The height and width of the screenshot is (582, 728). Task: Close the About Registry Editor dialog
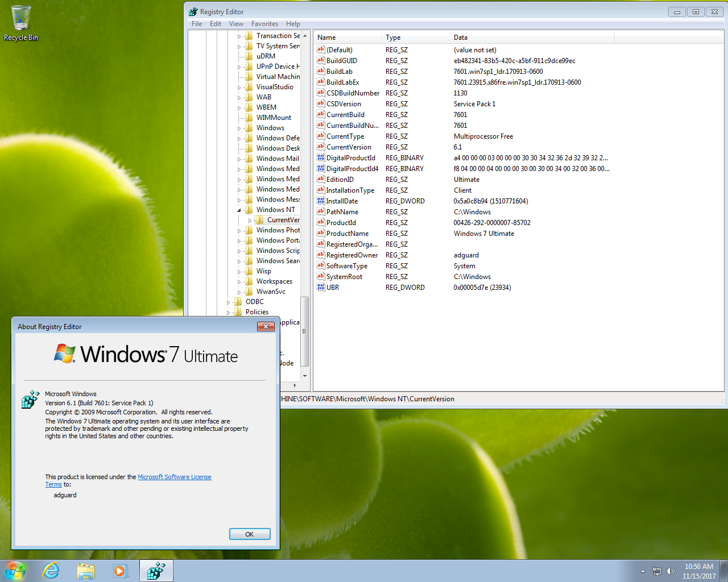[x=266, y=326]
